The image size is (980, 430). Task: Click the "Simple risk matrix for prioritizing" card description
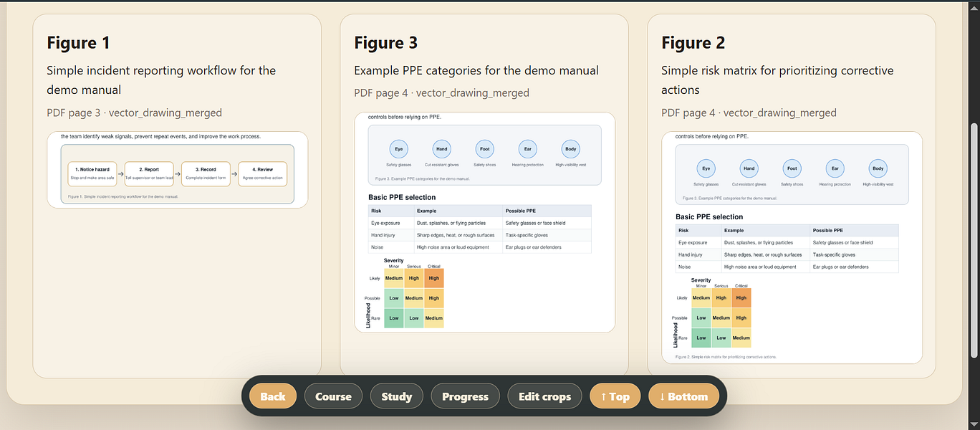[x=777, y=80]
